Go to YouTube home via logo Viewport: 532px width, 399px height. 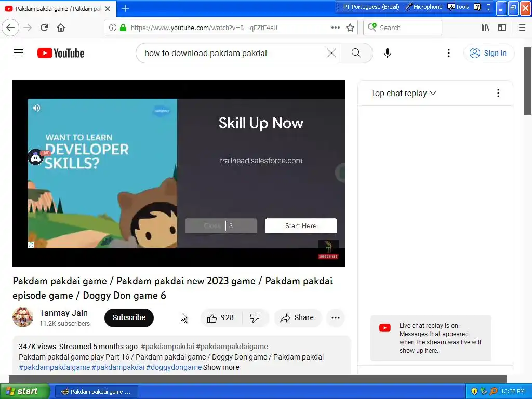(61, 53)
